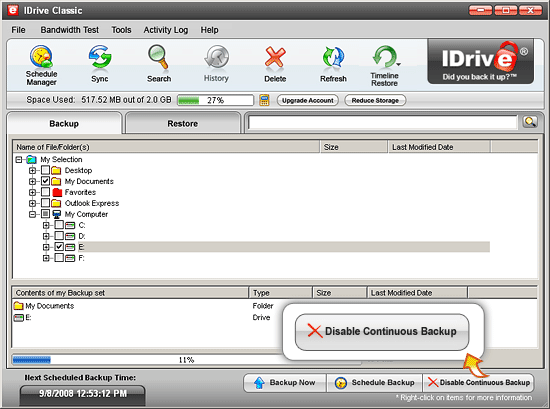
Task: Check the F: drive checkbox
Action: (x=59, y=258)
